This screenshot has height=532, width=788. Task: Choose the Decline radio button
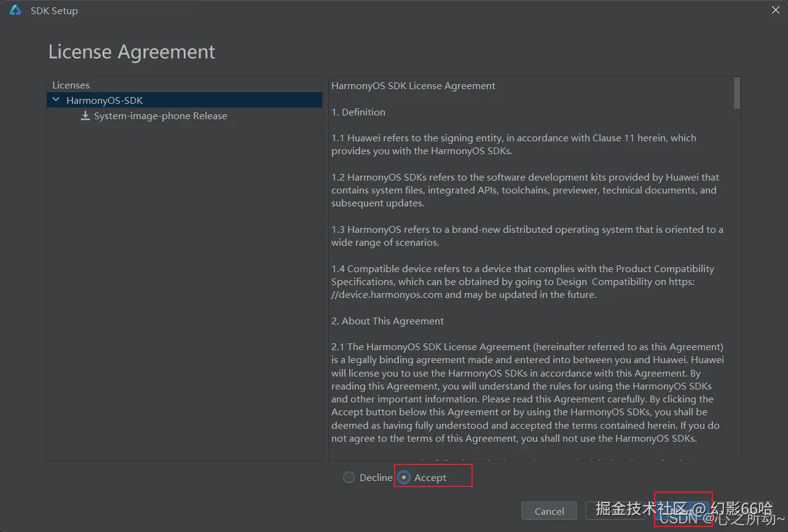point(349,477)
